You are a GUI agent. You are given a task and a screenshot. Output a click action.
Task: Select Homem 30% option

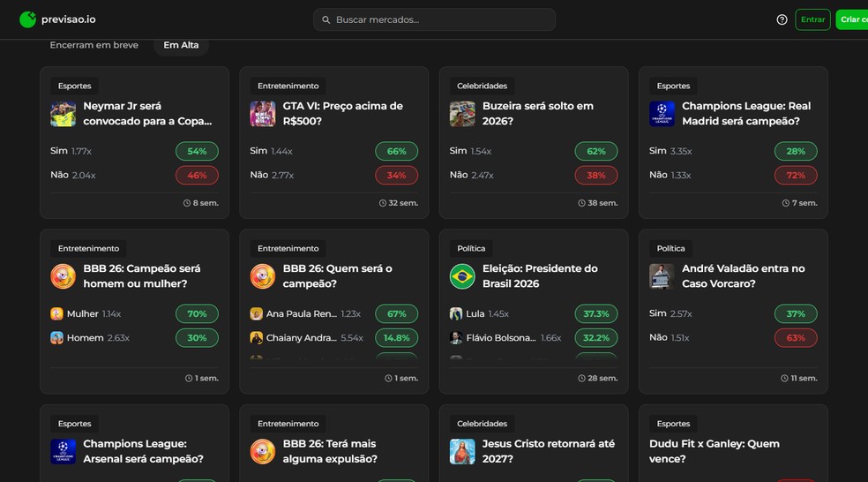click(197, 337)
